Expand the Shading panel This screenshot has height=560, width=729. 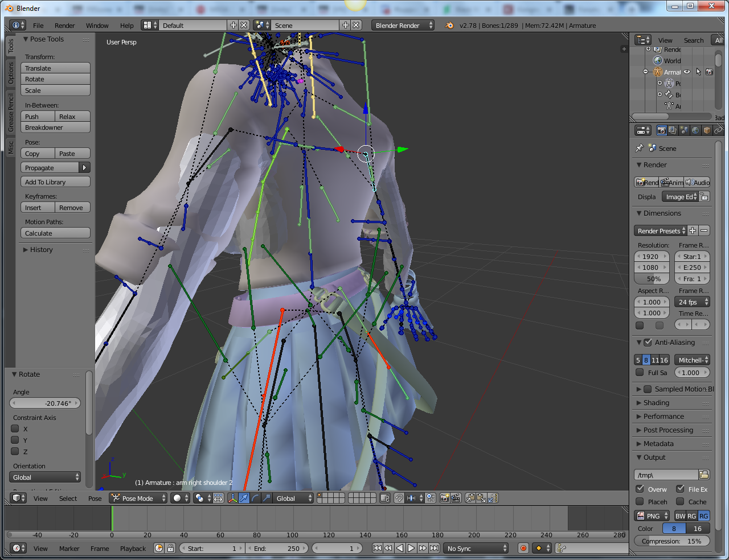tap(656, 402)
